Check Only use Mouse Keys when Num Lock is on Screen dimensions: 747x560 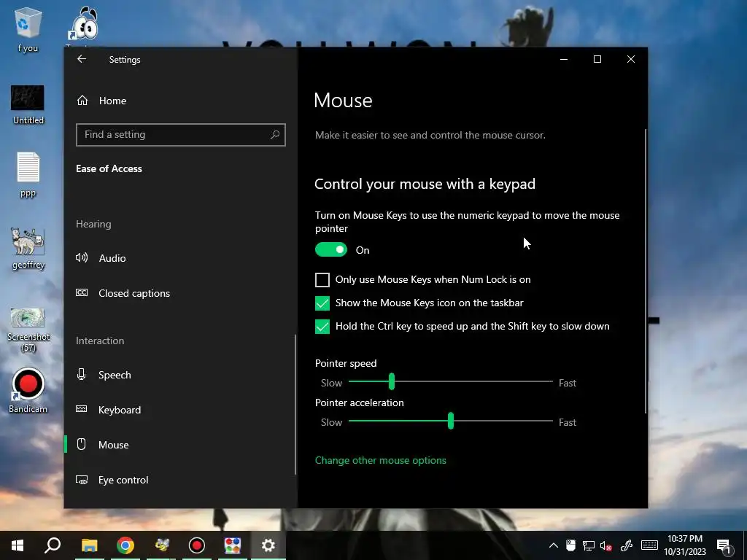click(322, 279)
